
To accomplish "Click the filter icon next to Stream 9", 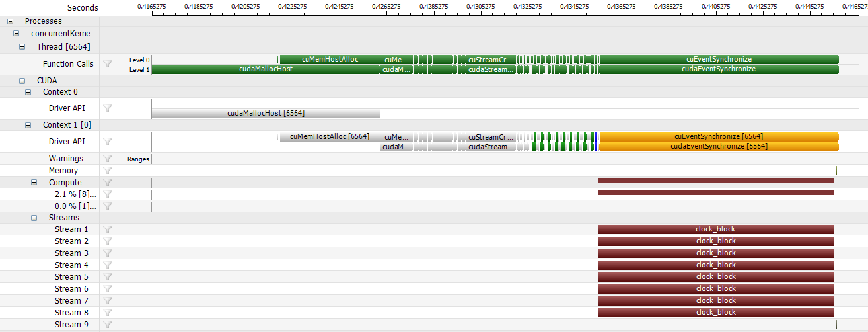I will 108,325.
